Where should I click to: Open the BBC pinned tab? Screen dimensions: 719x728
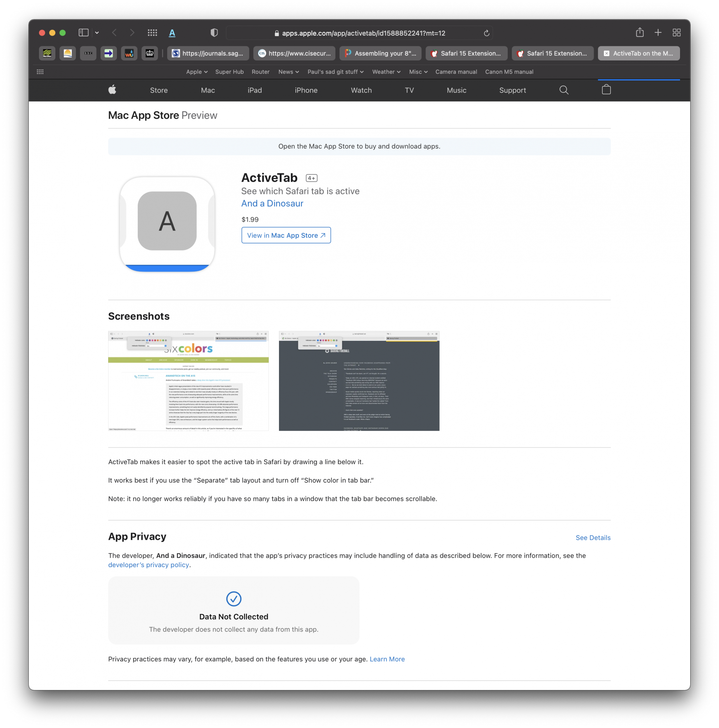88,54
